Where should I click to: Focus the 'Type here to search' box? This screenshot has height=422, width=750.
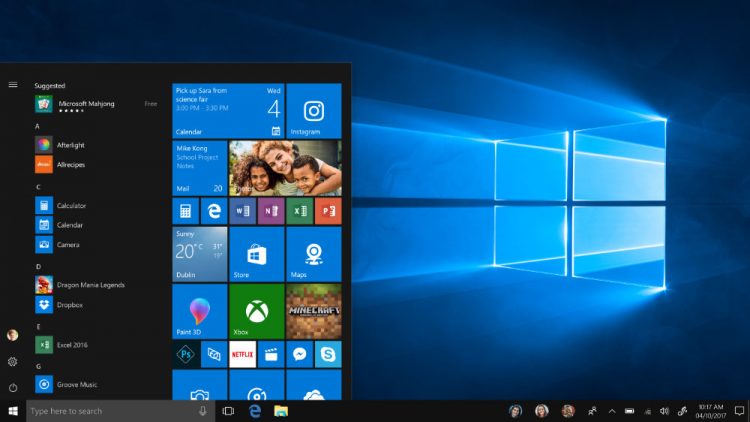[121, 411]
